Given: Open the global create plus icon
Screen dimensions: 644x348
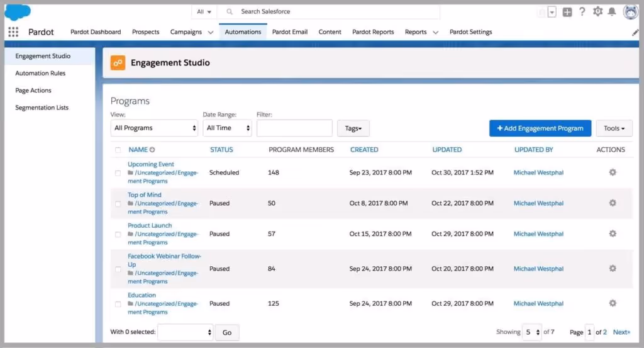Looking at the screenshot, I should pos(567,12).
